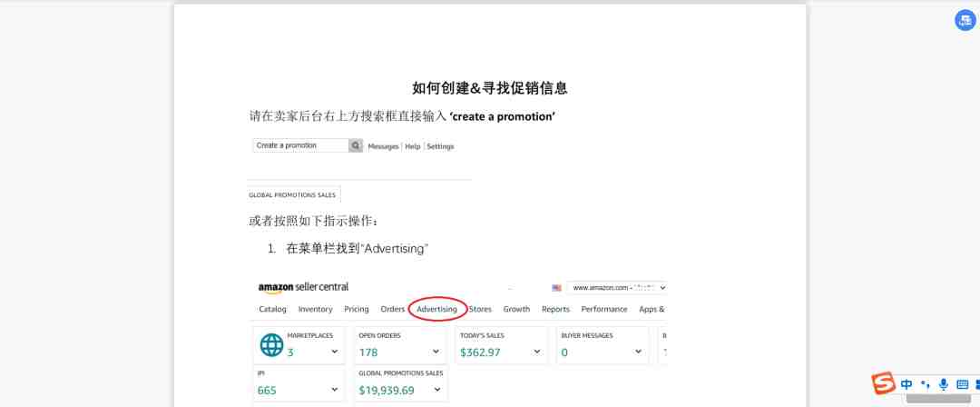Click the Marketplaces count 3

[290, 352]
